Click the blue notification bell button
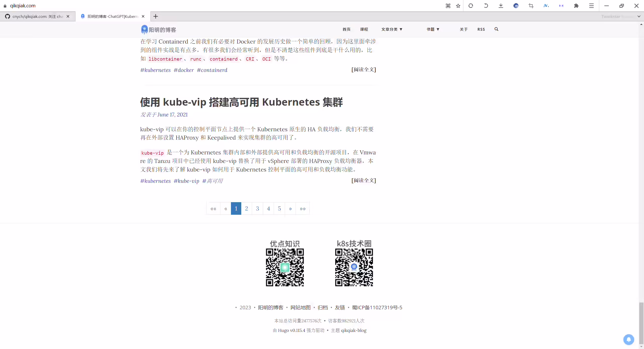 point(629,339)
